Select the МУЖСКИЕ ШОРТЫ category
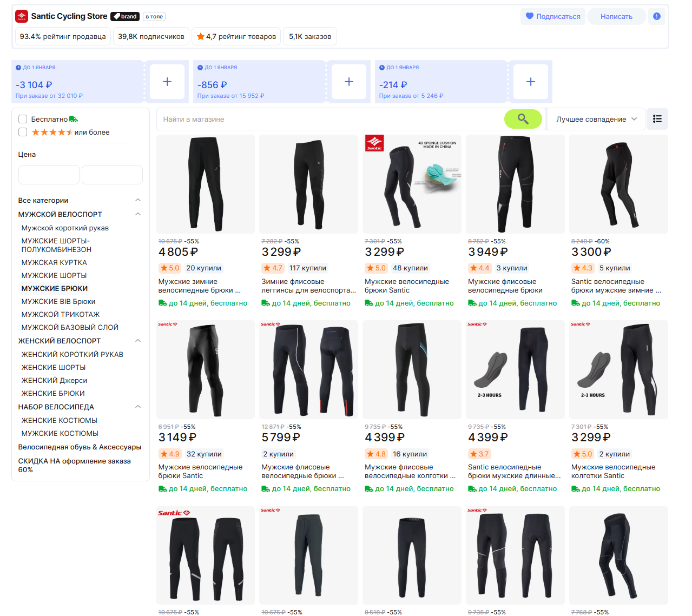 tap(54, 275)
